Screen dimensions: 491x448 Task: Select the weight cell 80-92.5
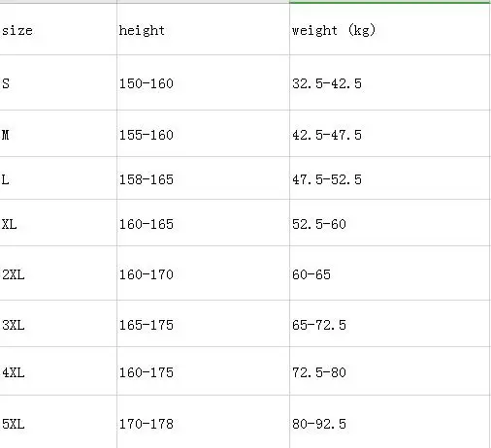(x=390, y=422)
